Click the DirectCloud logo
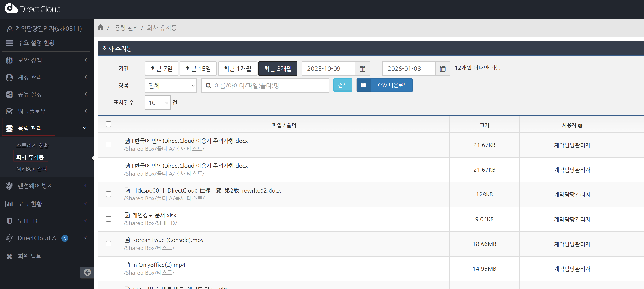 pos(32,9)
